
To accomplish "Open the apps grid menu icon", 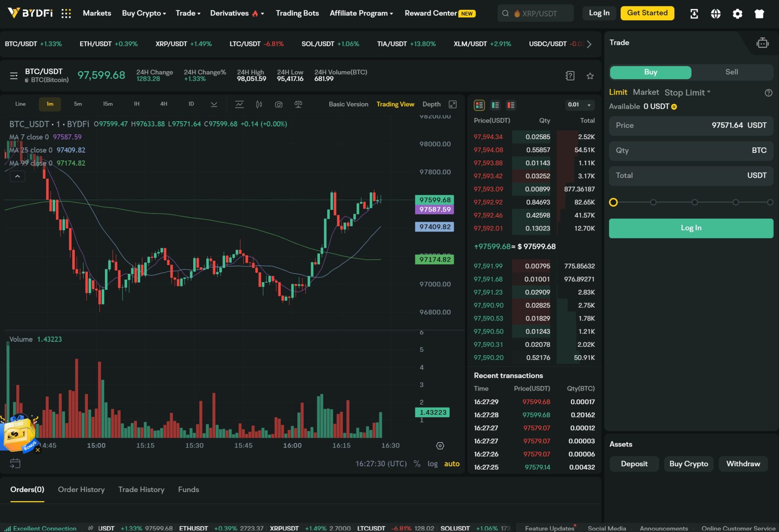I will pos(66,14).
